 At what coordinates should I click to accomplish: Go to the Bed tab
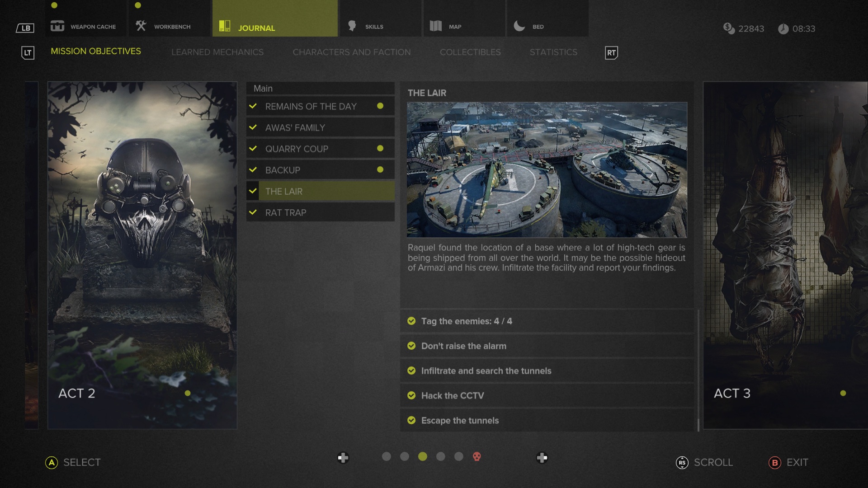click(547, 19)
